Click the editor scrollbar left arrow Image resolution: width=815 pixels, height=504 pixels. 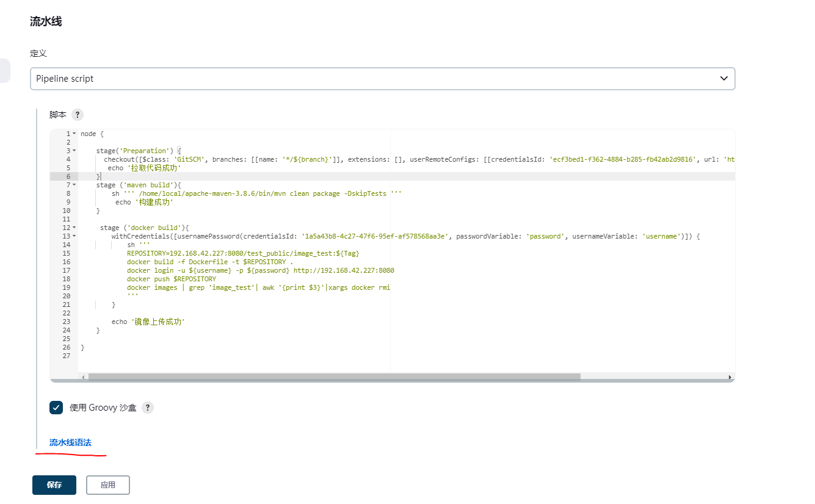point(84,378)
